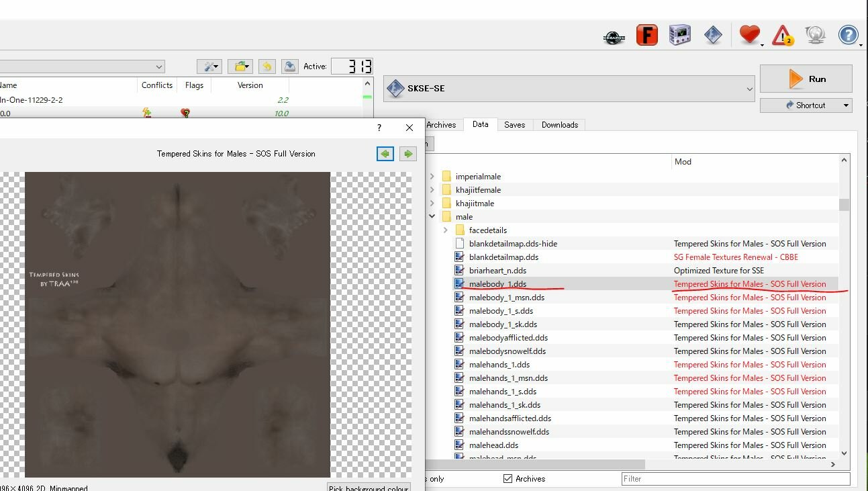
Task: Select malebody_1_msn.dds in the tree
Action: [507, 297]
